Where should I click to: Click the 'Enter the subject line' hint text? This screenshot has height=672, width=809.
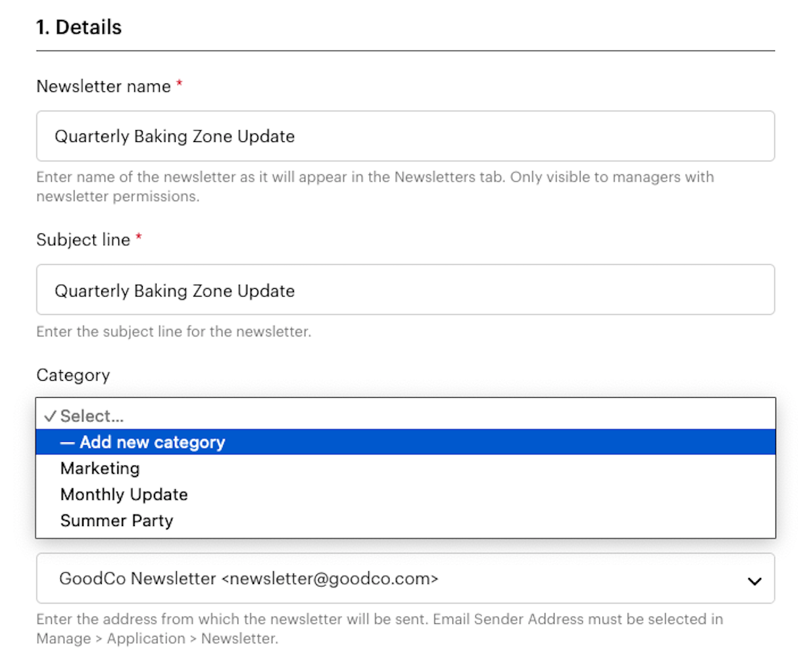coord(174,331)
